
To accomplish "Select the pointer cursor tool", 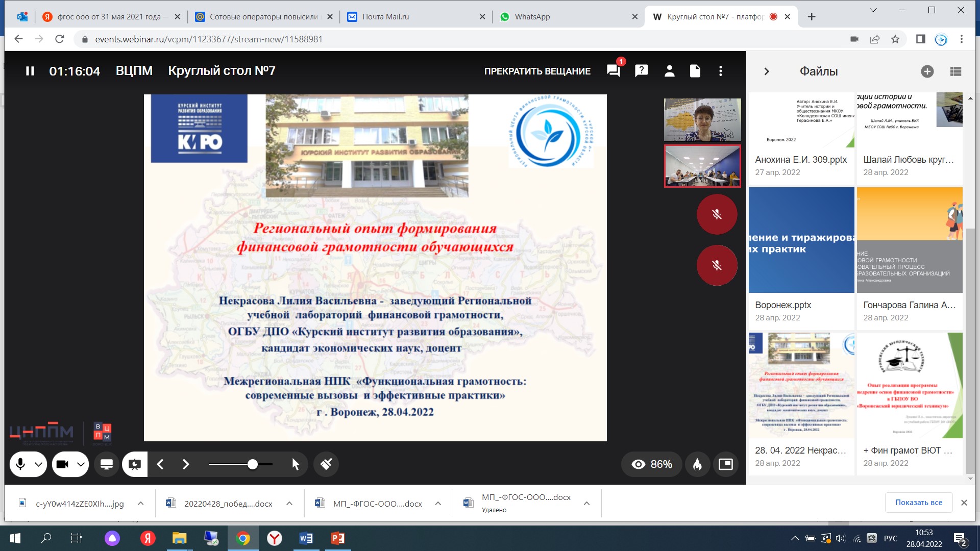I will tap(296, 464).
